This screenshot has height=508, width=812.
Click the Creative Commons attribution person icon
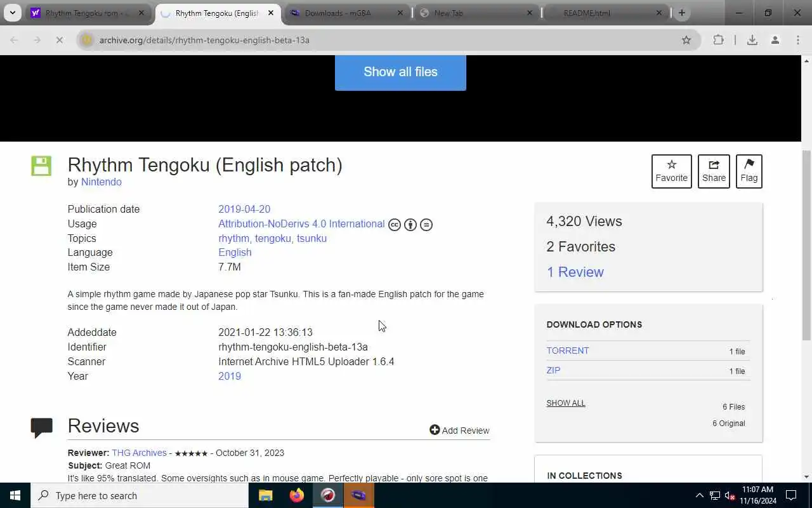(410, 225)
